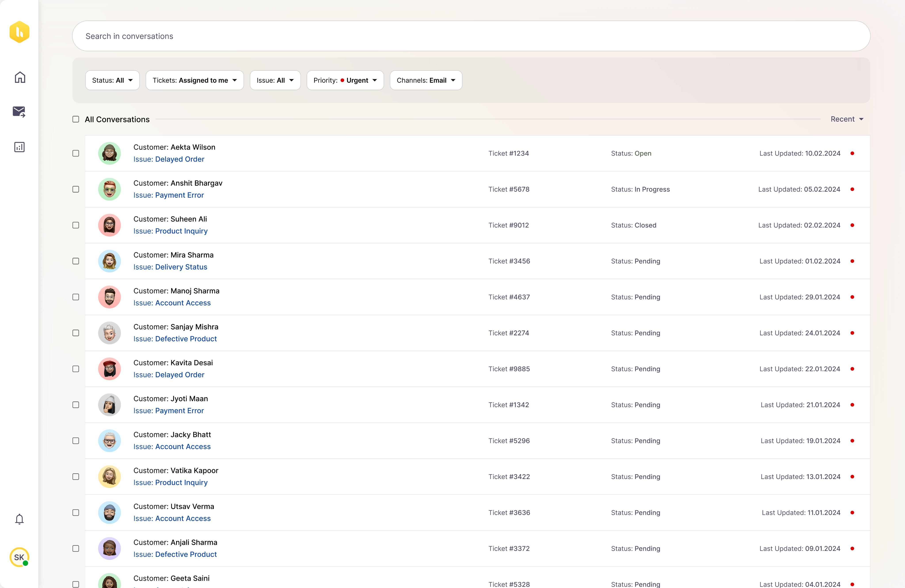The width and height of the screenshot is (905, 588).
Task: Expand the Status: All filter dropdown
Action: coord(112,80)
